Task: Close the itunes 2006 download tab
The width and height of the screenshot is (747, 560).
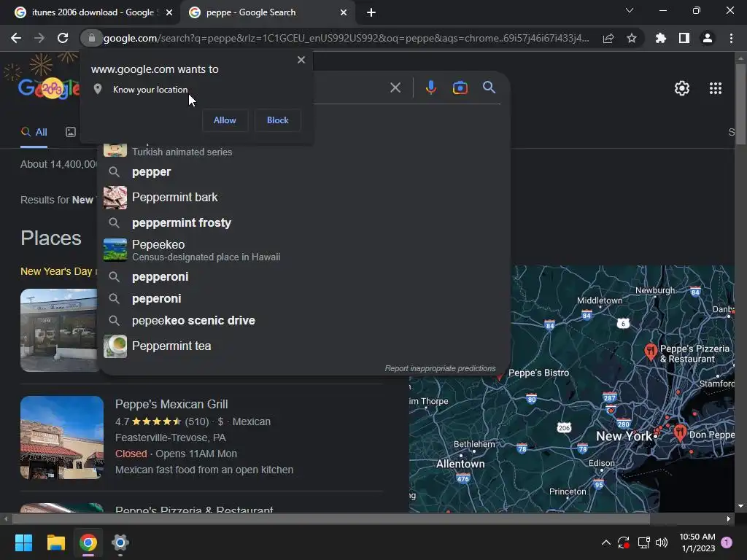Action: tap(169, 12)
